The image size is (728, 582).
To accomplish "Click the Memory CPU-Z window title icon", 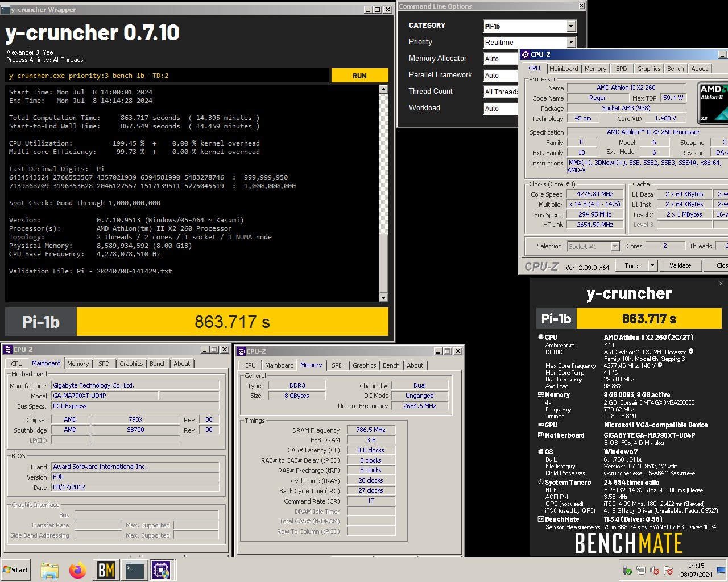I will coord(241,351).
